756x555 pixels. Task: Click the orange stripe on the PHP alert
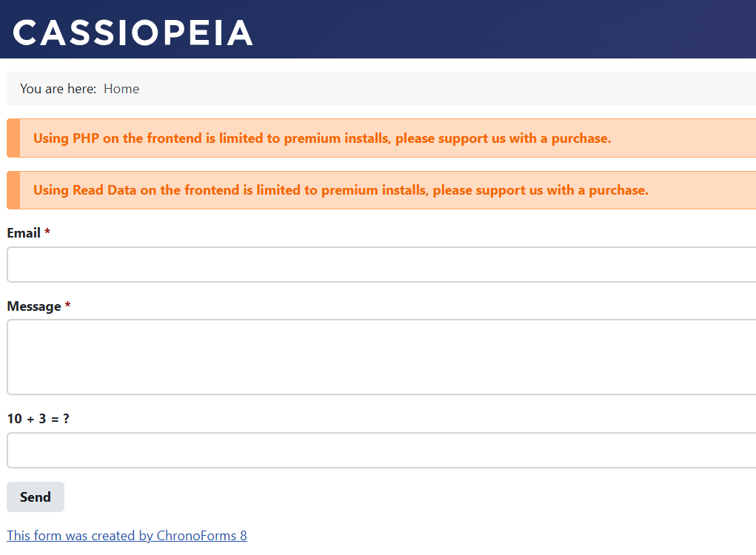click(x=13, y=138)
